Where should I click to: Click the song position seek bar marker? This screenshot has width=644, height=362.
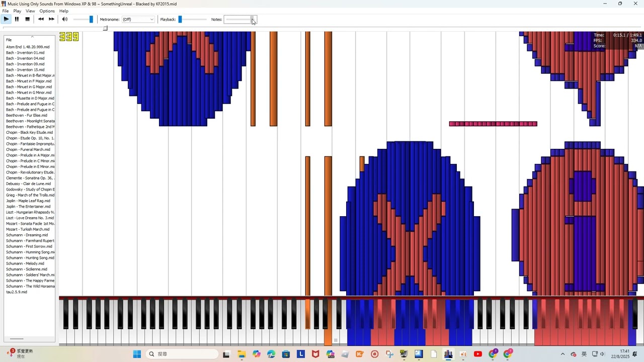105,28
